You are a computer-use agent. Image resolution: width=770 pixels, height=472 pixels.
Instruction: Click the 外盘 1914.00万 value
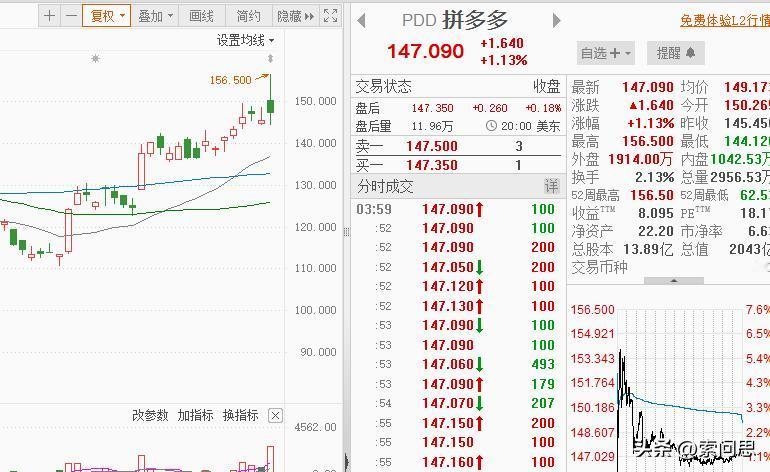point(640,159)
